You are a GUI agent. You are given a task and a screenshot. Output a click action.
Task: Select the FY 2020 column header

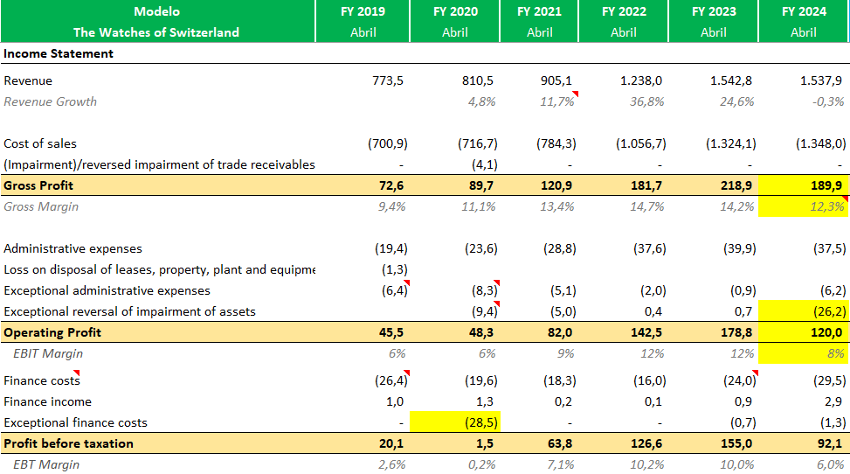[455, 11]
